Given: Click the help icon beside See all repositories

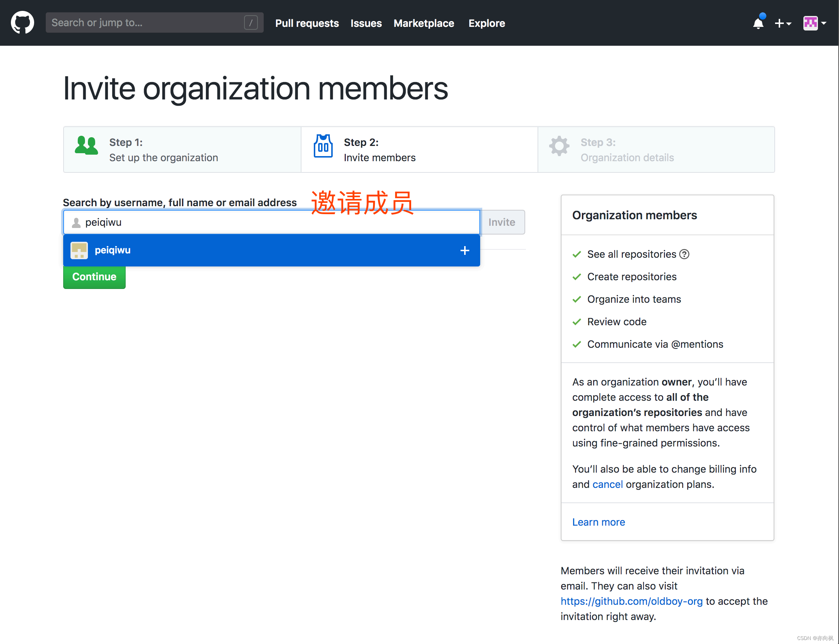Looking at the screenshot, I should 684,254.
